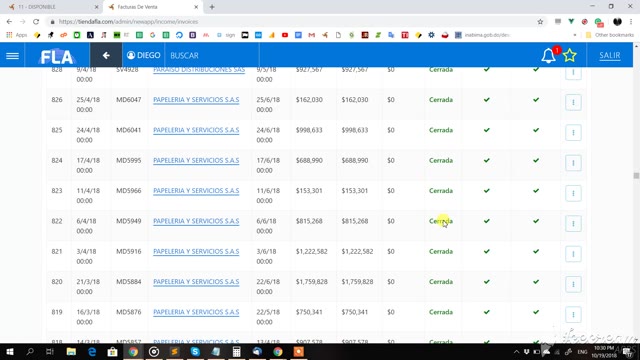Open the Gmail bookmark icon

pyautogui.click(x=311, y=35)
